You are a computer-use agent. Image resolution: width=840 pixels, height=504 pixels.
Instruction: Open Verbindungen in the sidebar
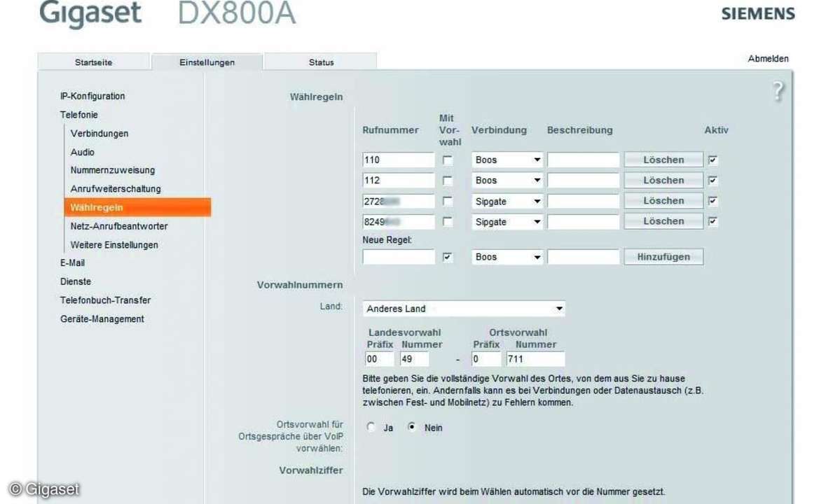[x=99, y=134]
